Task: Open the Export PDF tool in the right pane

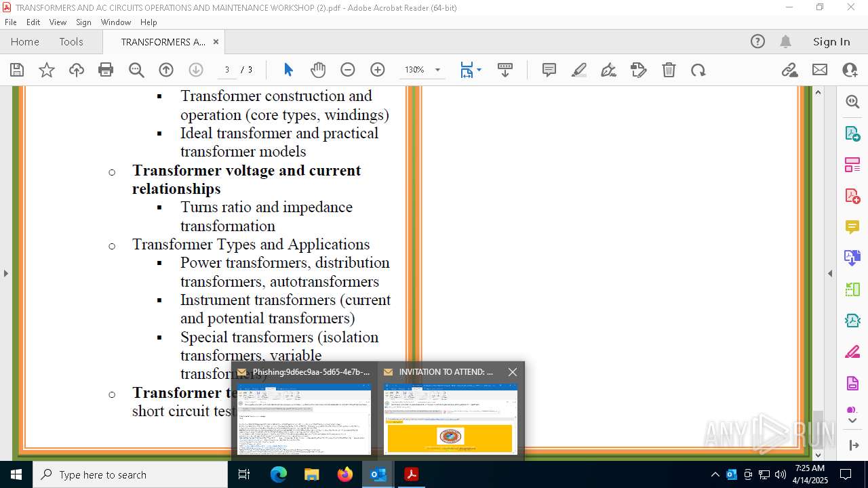Action: [x=852, y=134]
